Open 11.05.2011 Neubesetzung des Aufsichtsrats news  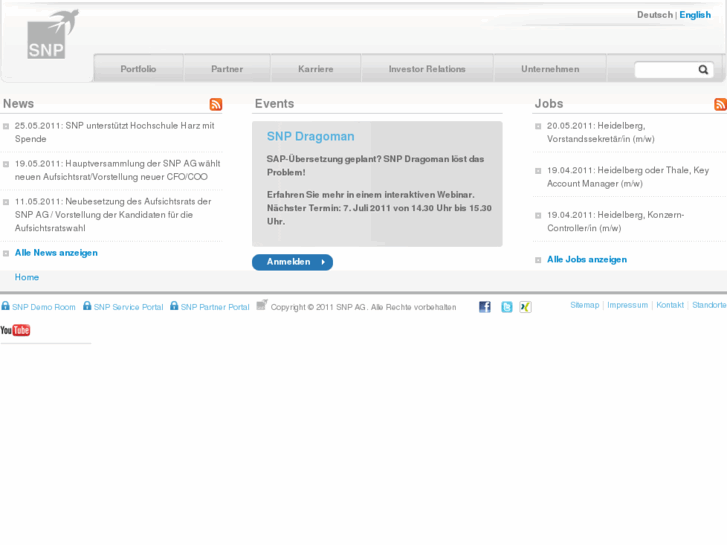[x=113, y=215]
